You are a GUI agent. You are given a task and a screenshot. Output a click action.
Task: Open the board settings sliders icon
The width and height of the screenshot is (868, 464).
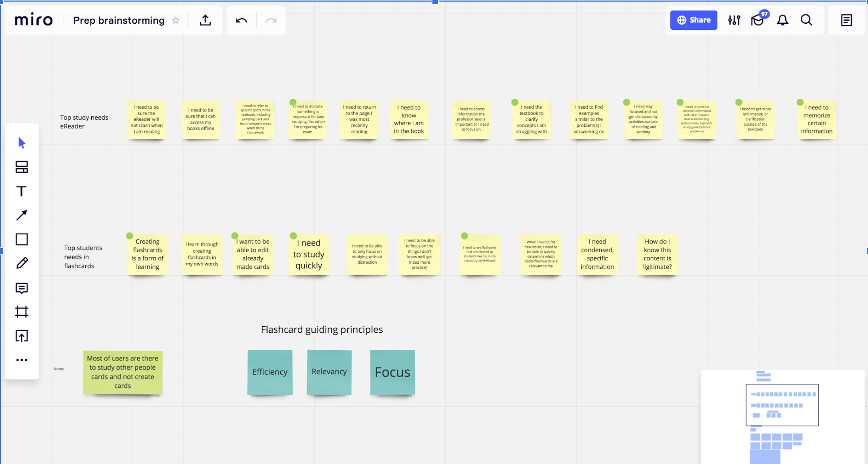pos(734,20)
